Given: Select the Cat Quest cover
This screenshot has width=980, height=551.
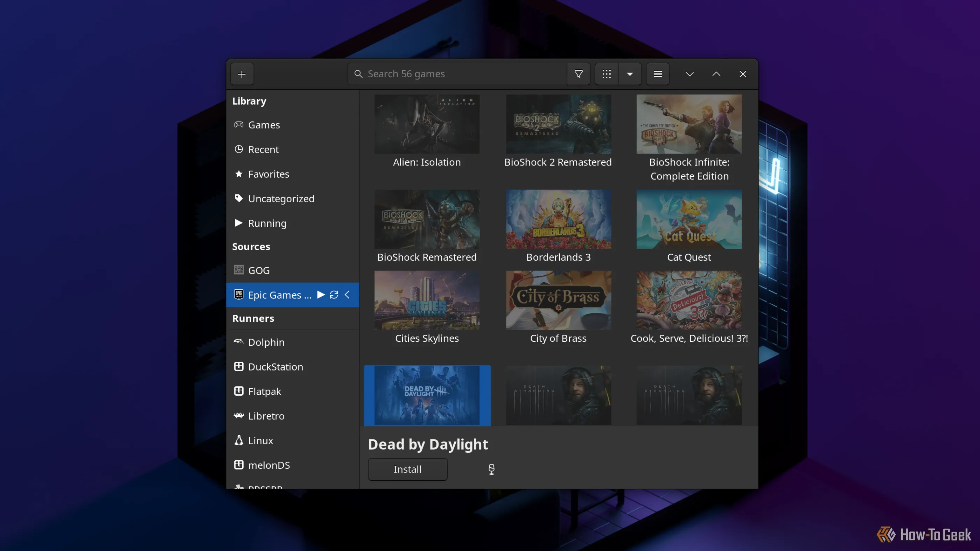Looking at the screenshot, I should coord(689,219).
